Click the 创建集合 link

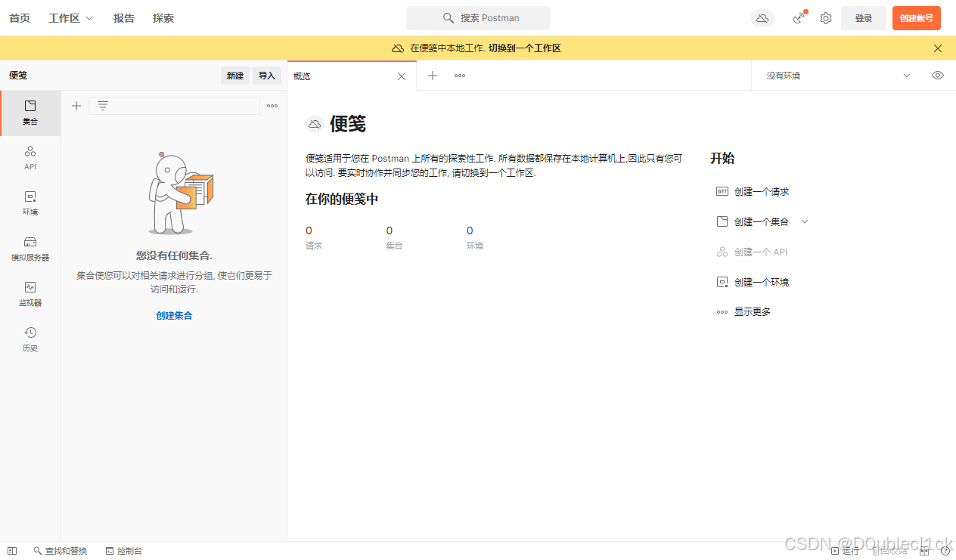pyautogui.click(x=174, y=316)
